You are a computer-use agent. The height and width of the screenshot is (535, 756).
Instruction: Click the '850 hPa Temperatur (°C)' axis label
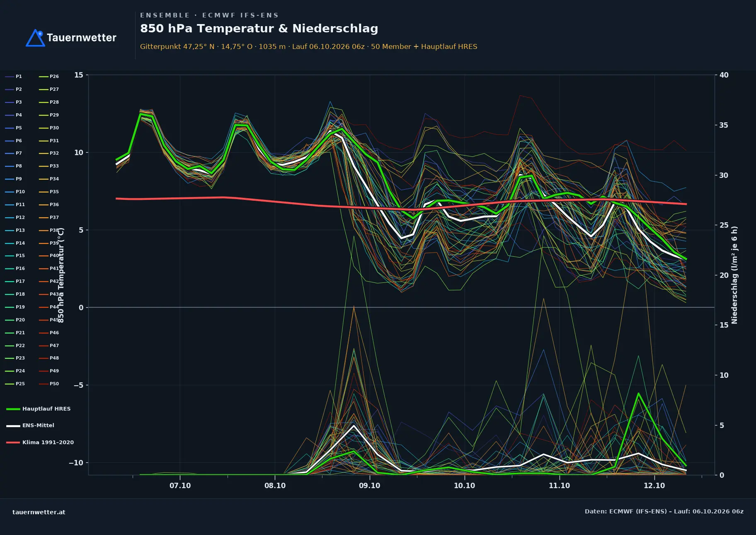point(61,275)
